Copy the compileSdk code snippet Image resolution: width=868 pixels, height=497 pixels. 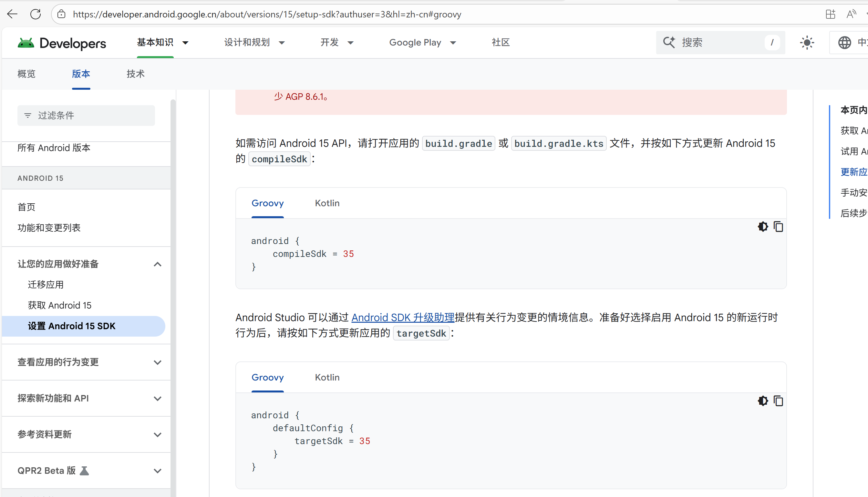(778, 227)
